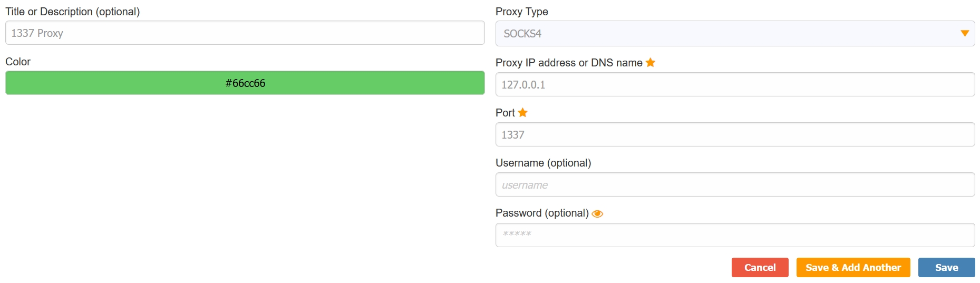Click the "Username (optional)" label
Viewport: 980px width, 283px height.
pyautogui.click(x=544, y=163)
